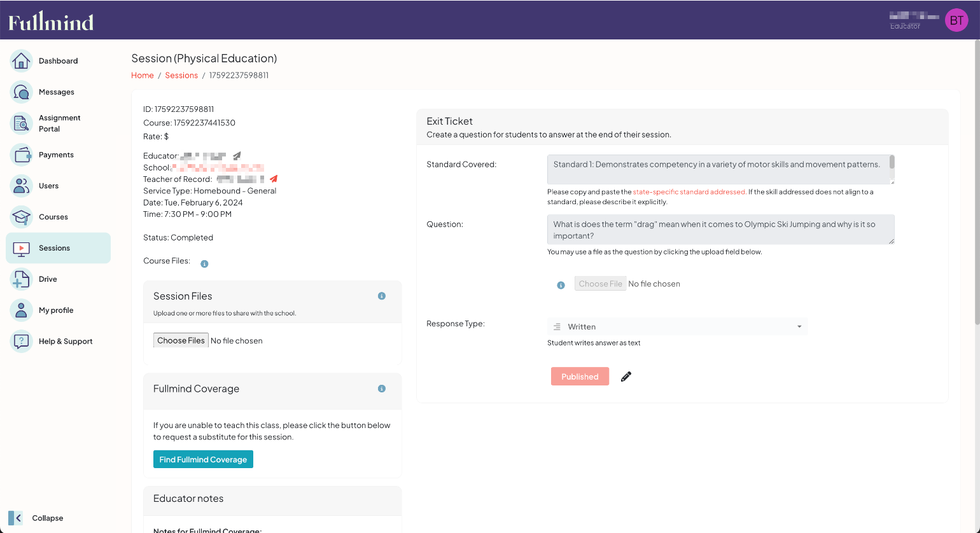Click the Standard Covered text field
980x533 pixels.
[x=717, y=169]
